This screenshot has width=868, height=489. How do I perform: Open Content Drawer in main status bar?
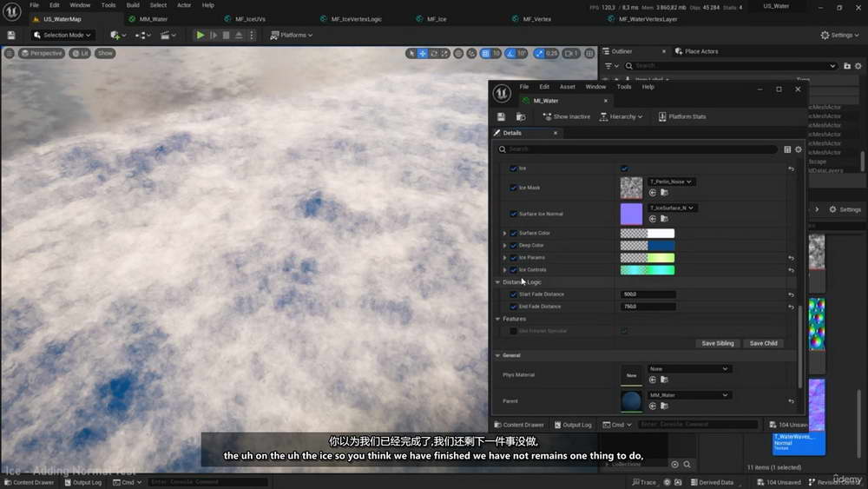pos(29,482)
